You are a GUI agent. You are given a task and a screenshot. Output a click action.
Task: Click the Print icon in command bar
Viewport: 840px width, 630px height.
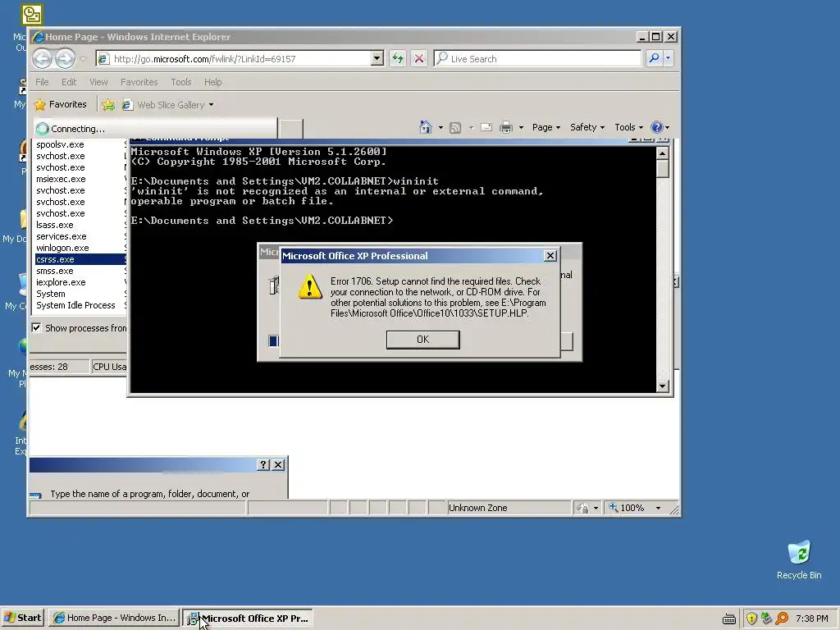(x=505, y=127)
